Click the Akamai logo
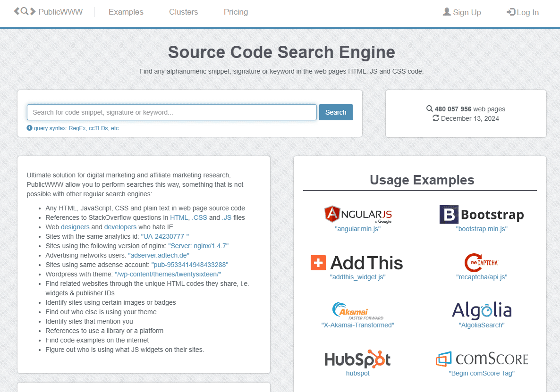The image size is (560, 392). pos(358,311)
